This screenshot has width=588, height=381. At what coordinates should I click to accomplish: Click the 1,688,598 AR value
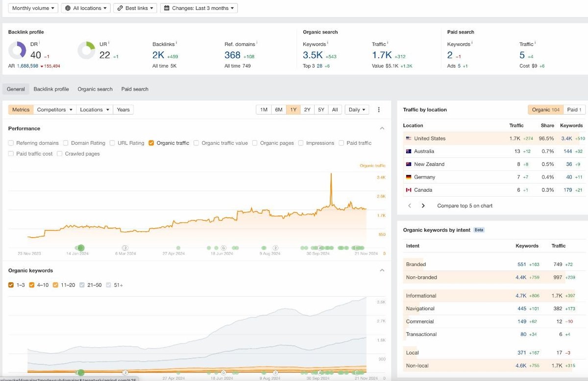coord(28,66)
